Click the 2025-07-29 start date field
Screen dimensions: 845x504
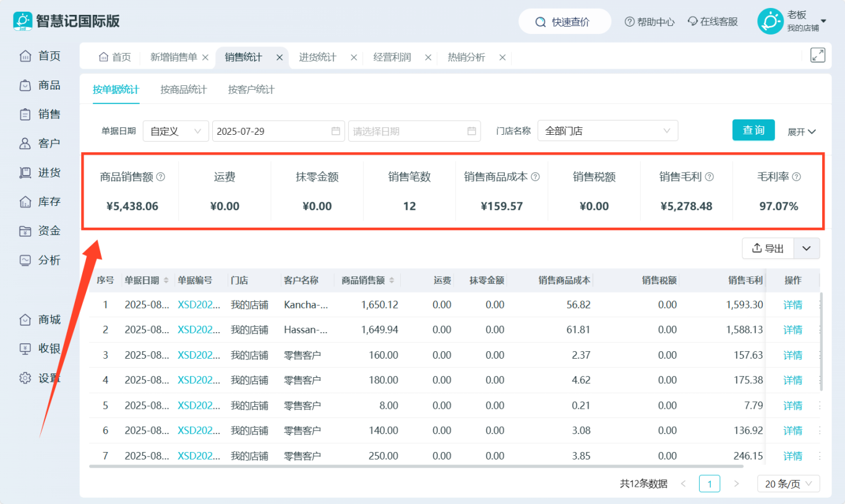[x=278, y=131]
